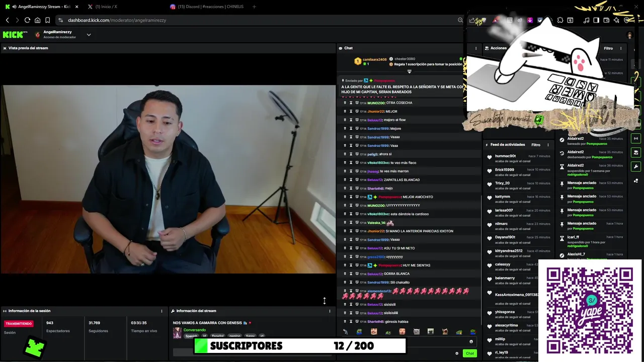Screen dimensions: 644x362
Task: Open the wrench tools sidebar icon
Action: [x=636, y=166]
